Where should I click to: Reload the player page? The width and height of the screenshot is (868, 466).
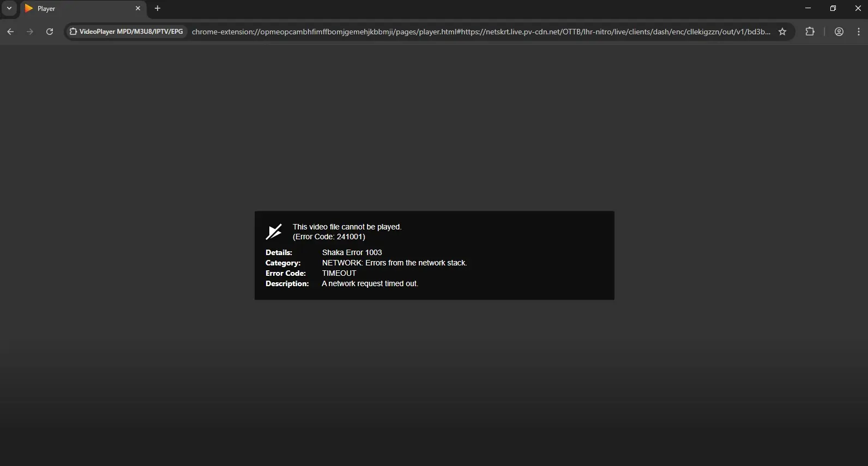pyautogui.click(x=50, y=32)
